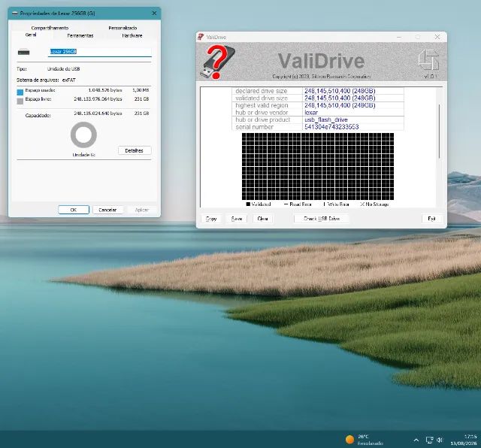Open the taskbar clock and date

[464, 440]
